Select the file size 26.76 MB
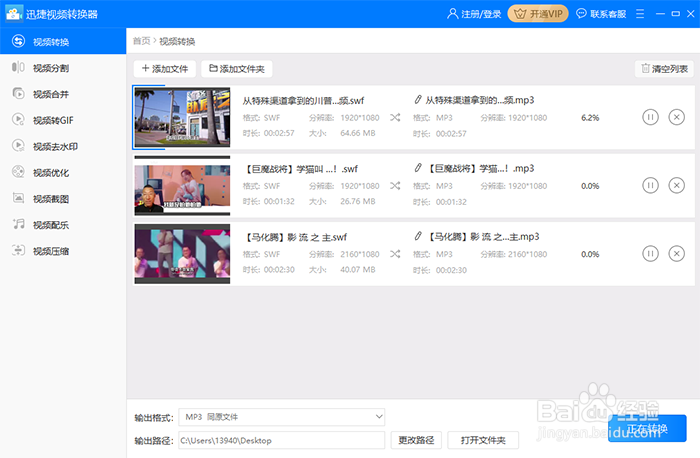This screenshot has height=458, width=700. pyautogui.click(x=358, y=201)
